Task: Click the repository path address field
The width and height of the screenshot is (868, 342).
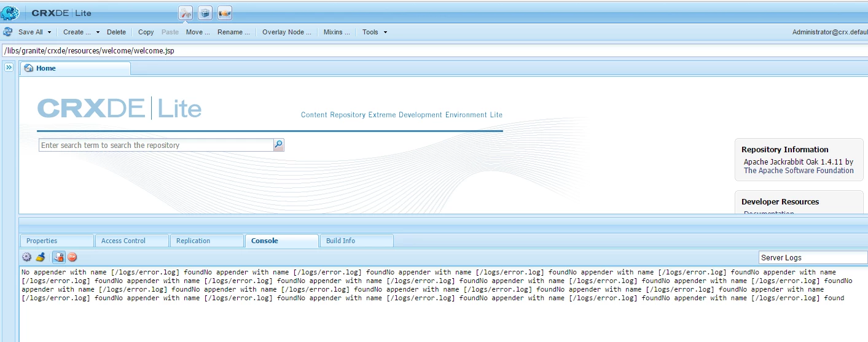Action: click(x=434, y=50)
